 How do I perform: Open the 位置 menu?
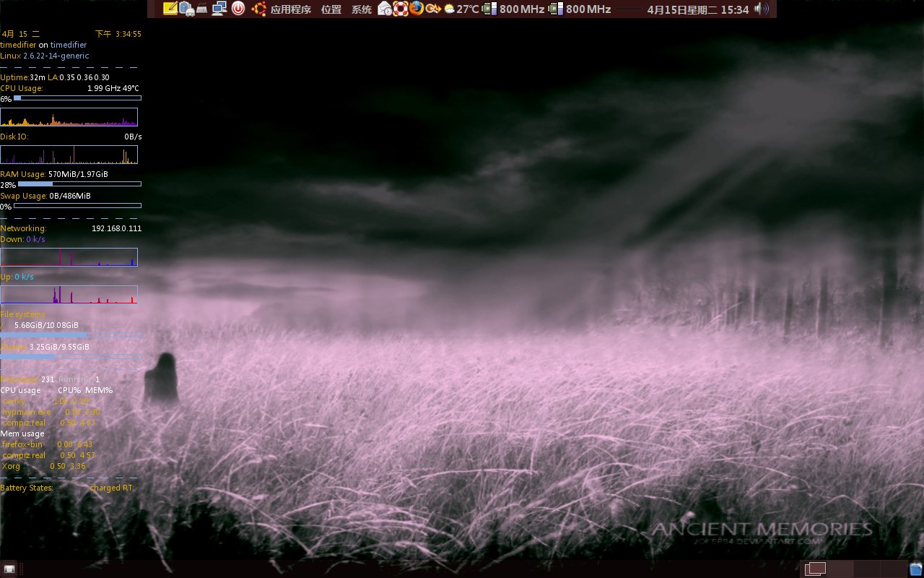(x=331, y=9)
